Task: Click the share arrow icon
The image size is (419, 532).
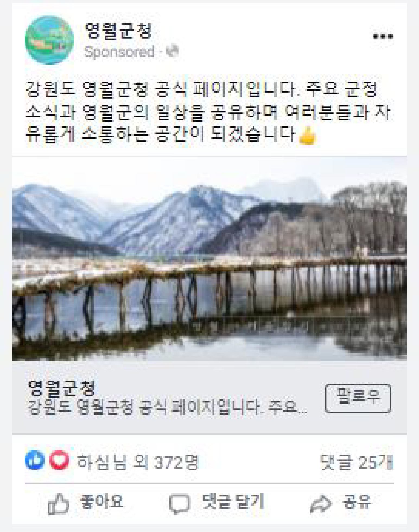Action: tap(320, 504)
